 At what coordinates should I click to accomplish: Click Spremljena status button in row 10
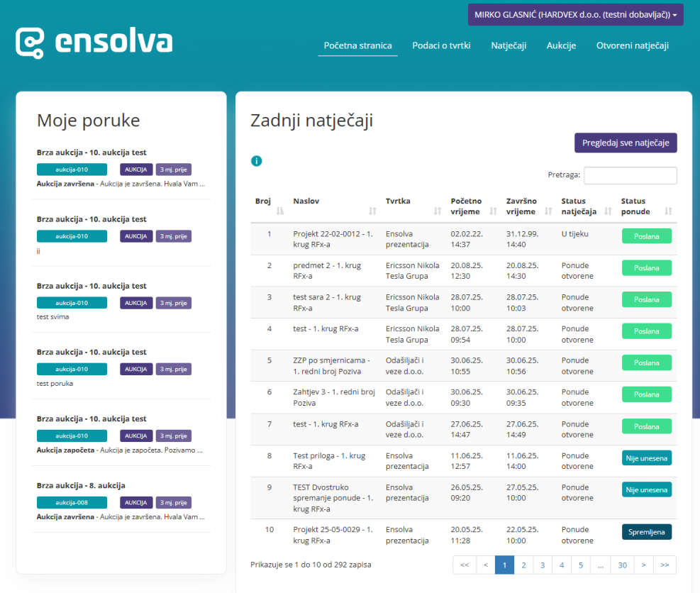(646, 532)
